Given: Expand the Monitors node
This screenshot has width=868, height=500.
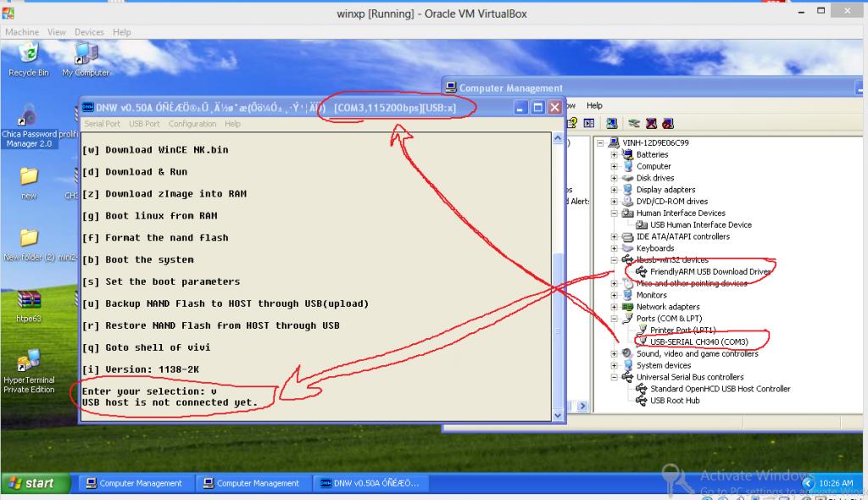Looking at the screenshot, I should 614,295.
